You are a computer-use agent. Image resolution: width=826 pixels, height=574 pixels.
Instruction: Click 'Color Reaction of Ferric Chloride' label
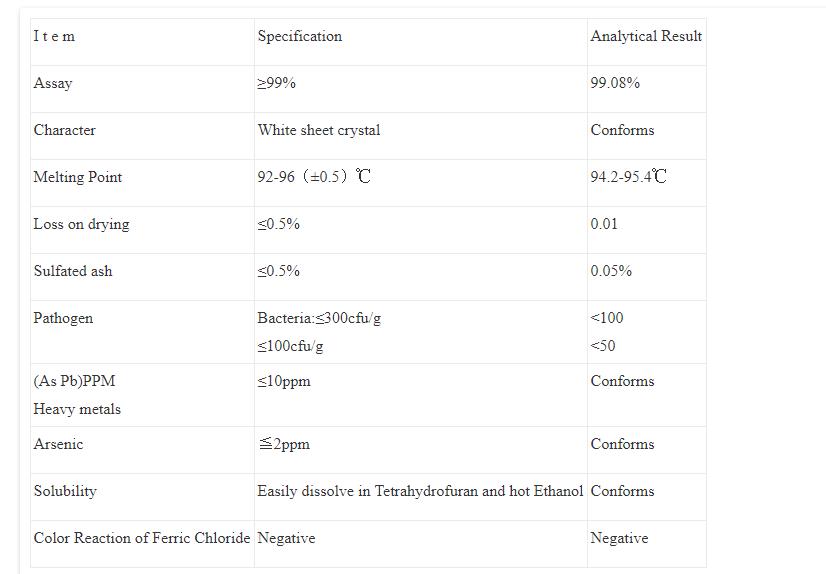[x=141, y=539]
